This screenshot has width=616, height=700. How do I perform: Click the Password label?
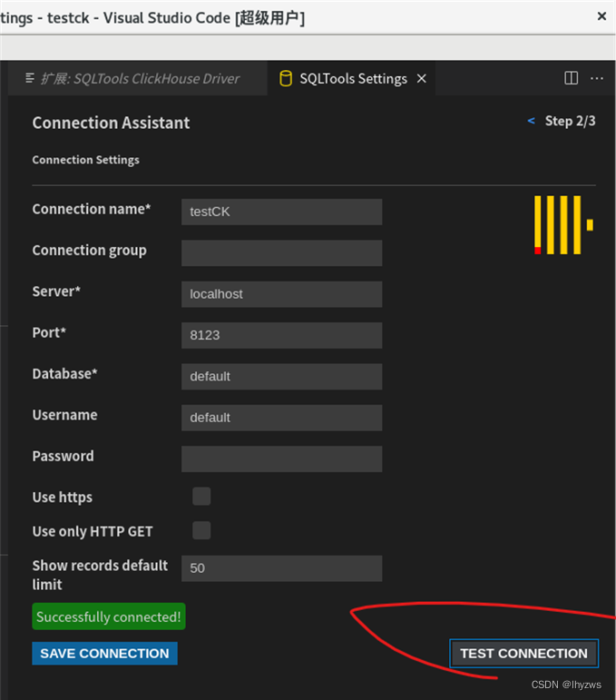click(x=63, y=457)
